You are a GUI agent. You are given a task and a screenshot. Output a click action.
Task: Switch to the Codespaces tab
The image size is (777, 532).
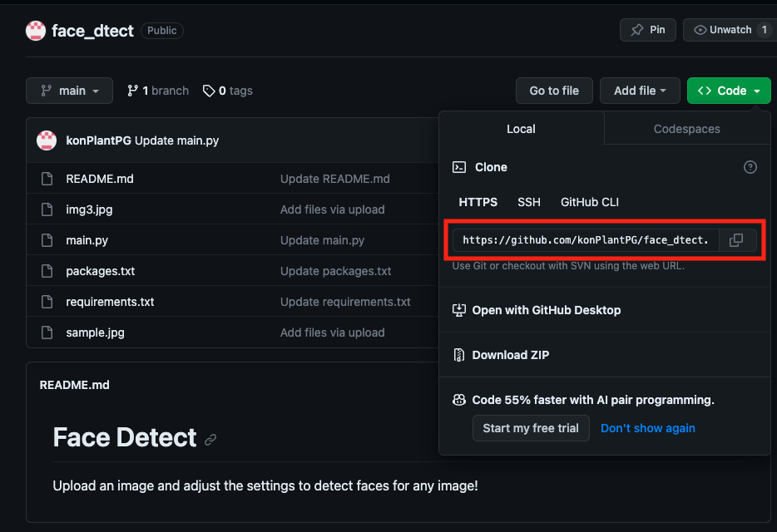click(x=687, y=129)
